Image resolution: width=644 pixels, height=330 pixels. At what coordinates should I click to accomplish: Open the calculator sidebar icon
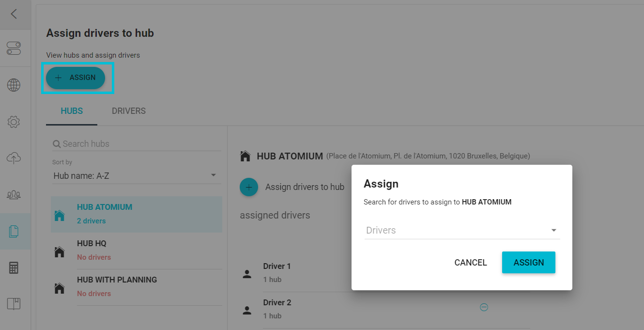(14, 267)
